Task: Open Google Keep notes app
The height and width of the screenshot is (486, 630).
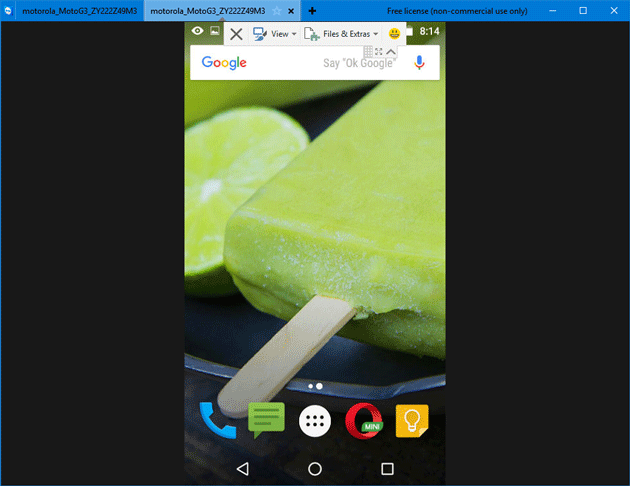Action: point(412,421)
